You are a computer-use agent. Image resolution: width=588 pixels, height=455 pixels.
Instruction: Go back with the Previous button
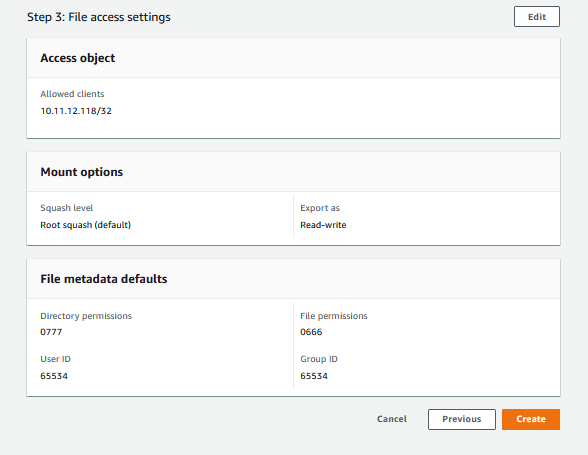coord(462,419)
